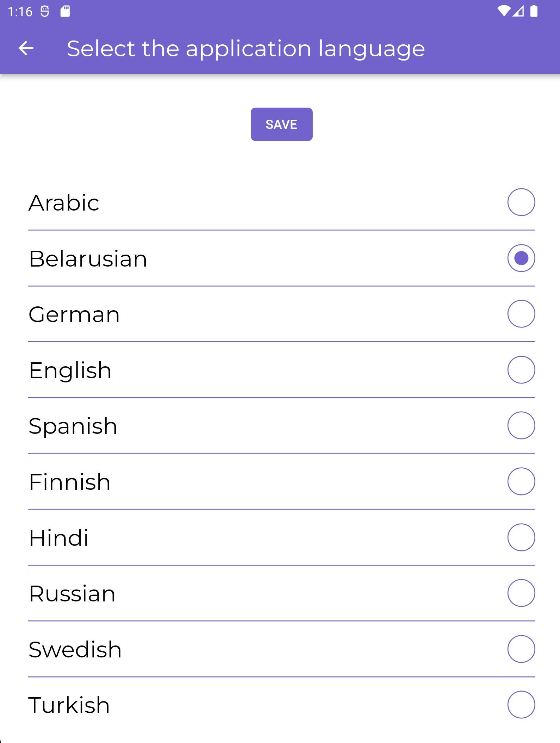Tap the English language label
This screenshot has height=743, width=560.
[x=70, y=370]
